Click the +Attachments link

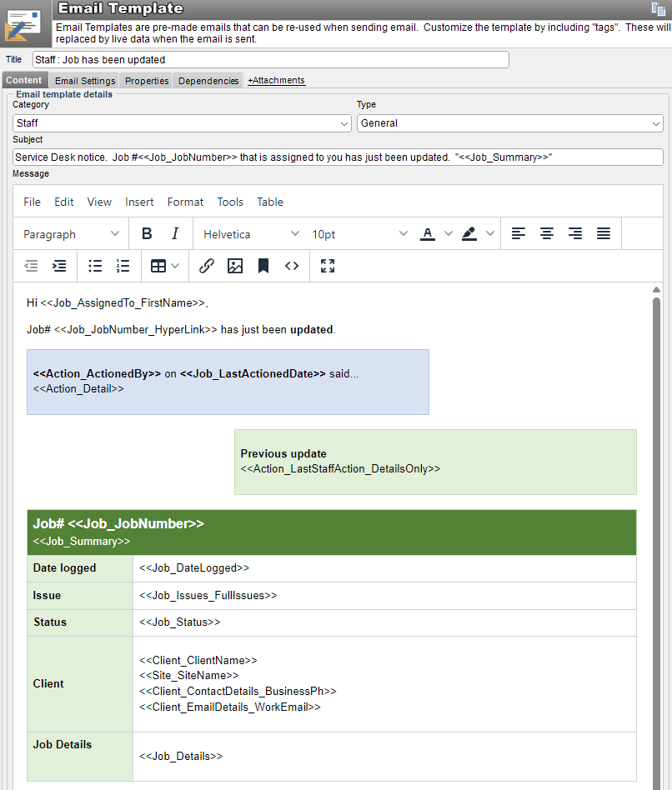[x=276, y=80]
